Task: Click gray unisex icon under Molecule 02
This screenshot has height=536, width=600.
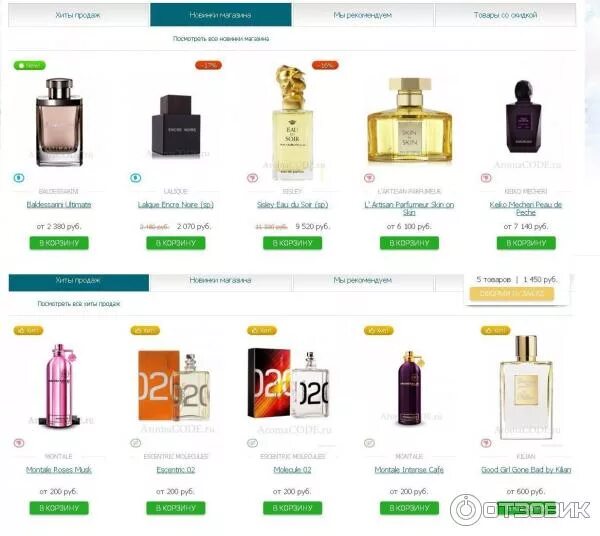Action: point(252,443)
